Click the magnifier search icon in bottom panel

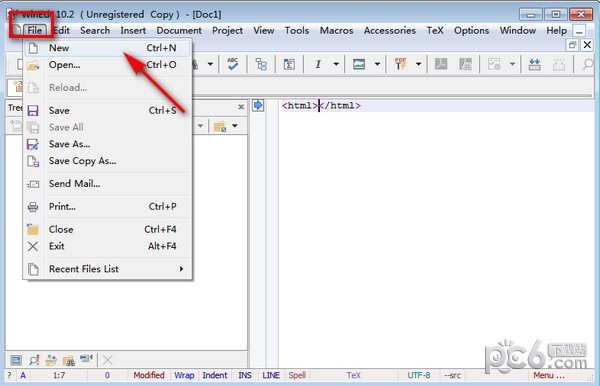click(x=34, y=360)
